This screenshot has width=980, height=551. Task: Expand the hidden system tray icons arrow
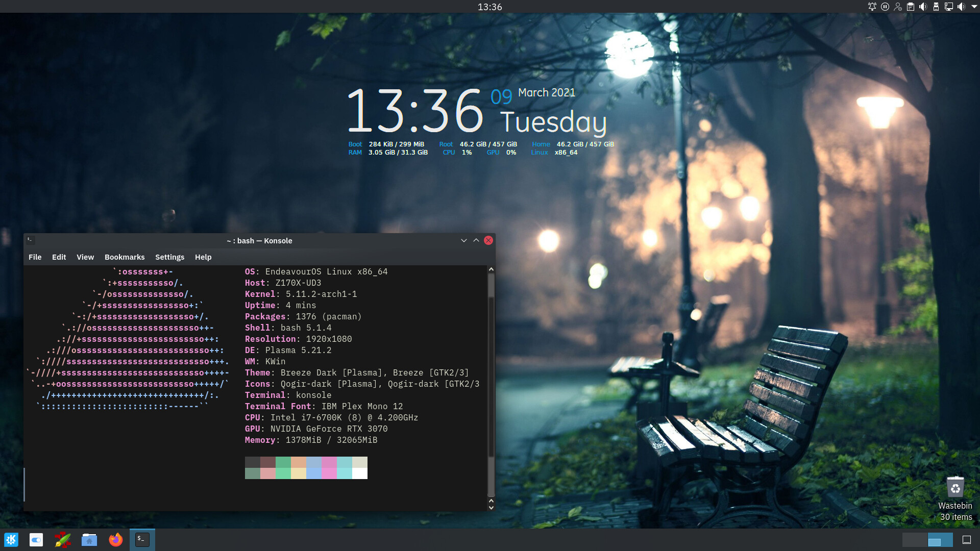974,7
